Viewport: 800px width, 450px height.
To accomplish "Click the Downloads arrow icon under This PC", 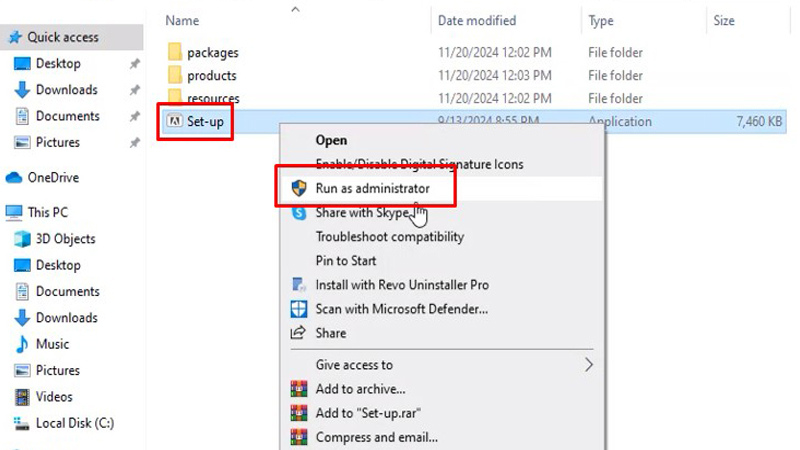I will (22, 318).
